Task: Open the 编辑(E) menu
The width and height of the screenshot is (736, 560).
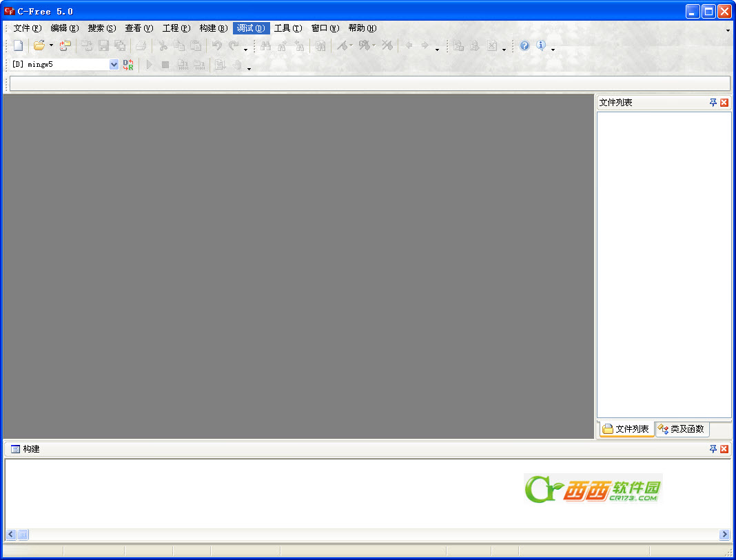Action: [65, 28]
